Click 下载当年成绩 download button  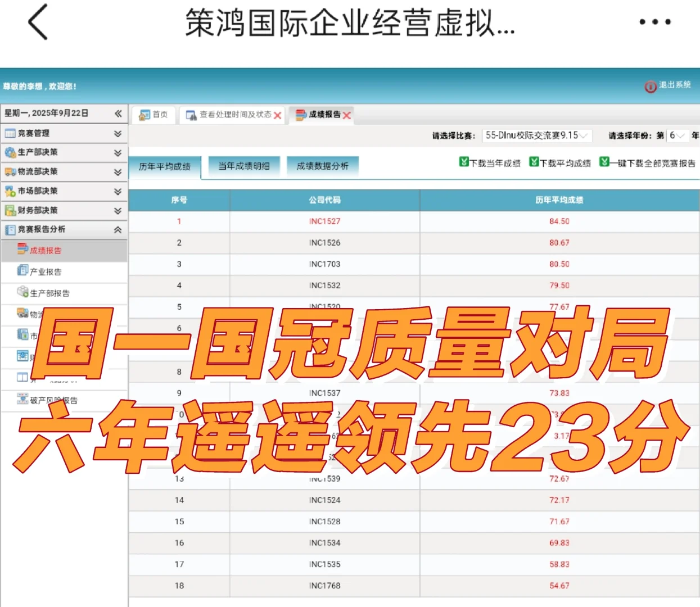click(490, 163)
